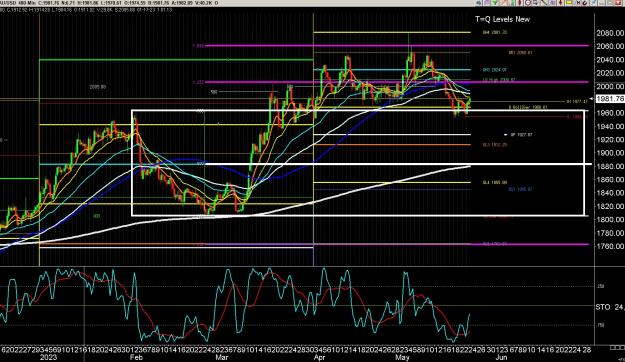Click the Jun month label on time axis
Screen dimensions: 625x362
[501, 357]
